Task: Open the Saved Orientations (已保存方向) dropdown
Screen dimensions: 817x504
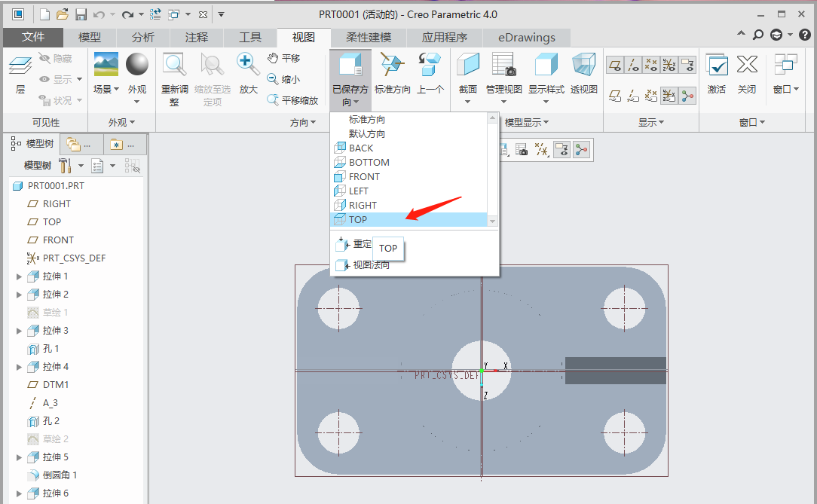Action: pos(350,79)
